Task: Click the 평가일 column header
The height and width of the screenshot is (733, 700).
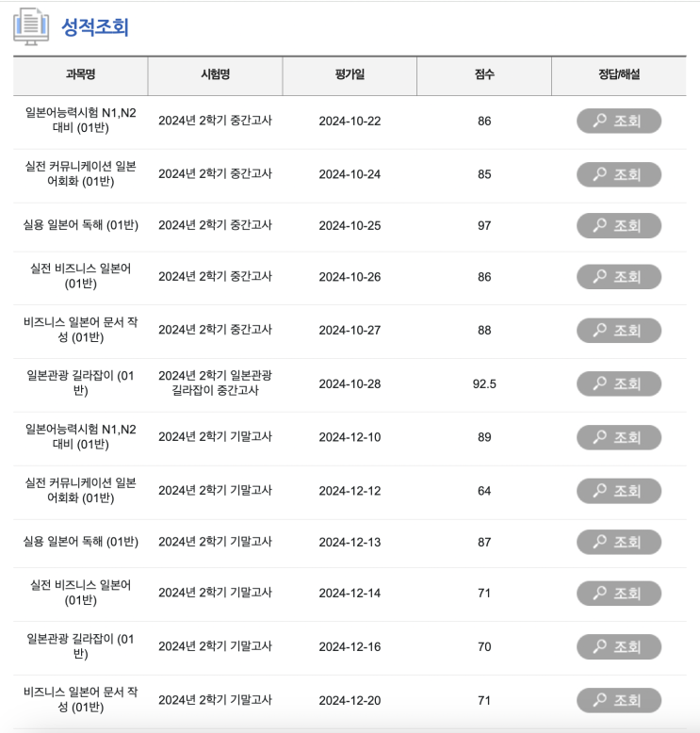Action: [x=350, y=74]
